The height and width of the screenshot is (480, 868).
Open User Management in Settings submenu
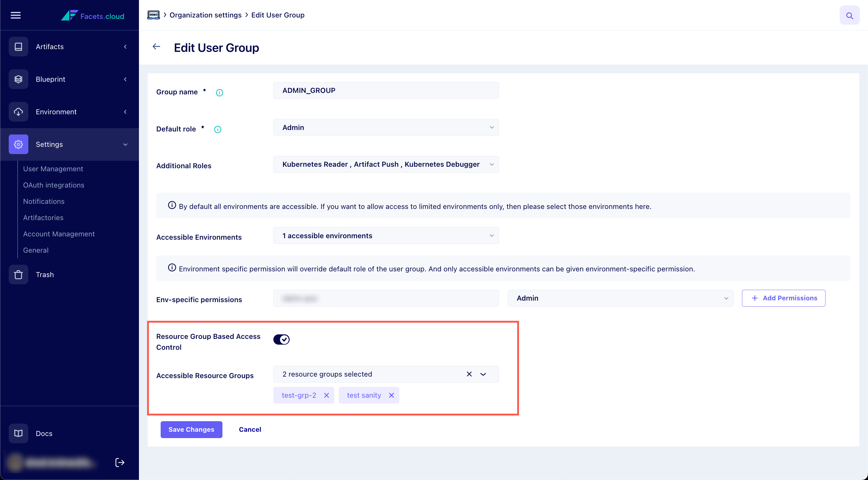(x=53, y=169)
